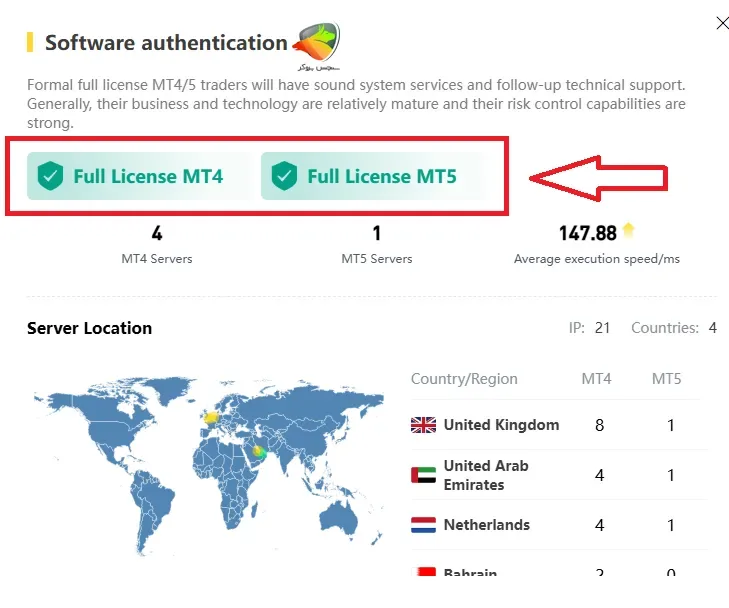Click the 'Formal full license' description paragraph
This screenshot has width=729, height=608.
click(356, 104)
